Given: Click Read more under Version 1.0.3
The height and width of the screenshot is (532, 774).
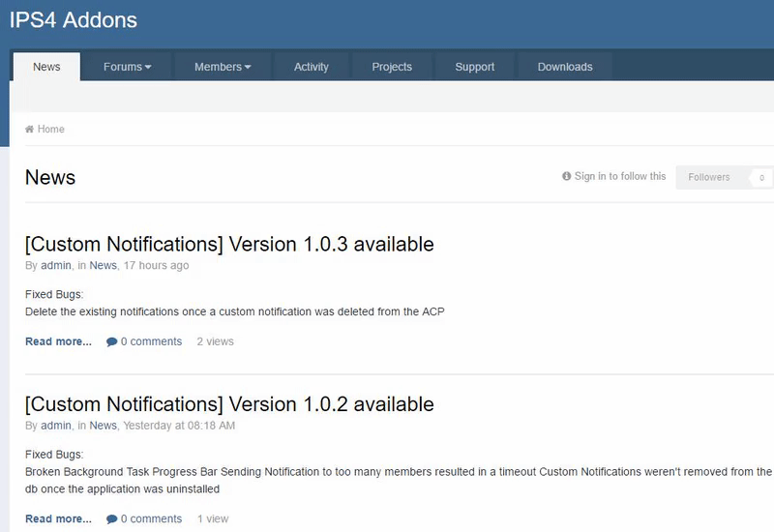Looking at the screenshot, I should tap(58, 341).
